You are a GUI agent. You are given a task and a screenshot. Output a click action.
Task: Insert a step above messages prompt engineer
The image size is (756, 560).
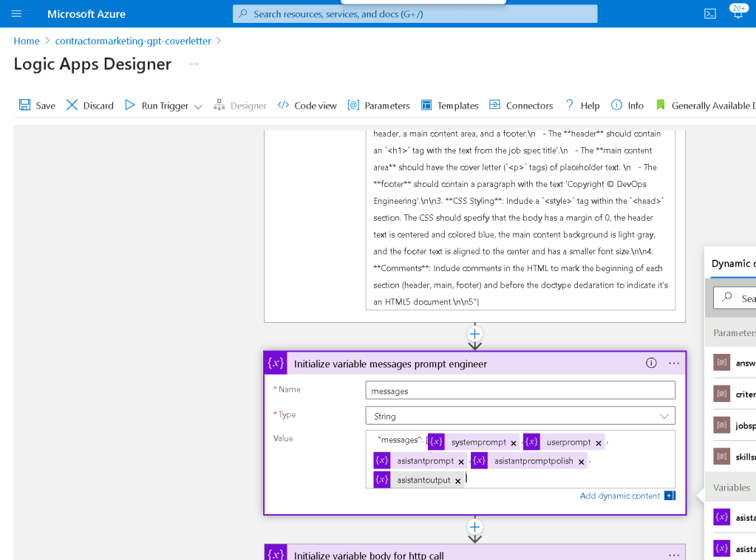(x=474, y=334)
